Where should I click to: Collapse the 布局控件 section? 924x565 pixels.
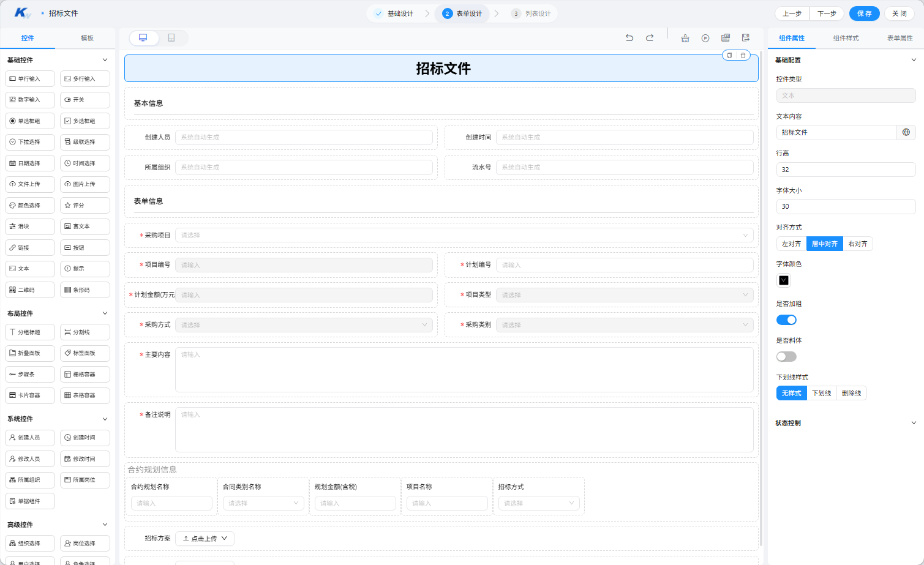(x=105, y=313)
